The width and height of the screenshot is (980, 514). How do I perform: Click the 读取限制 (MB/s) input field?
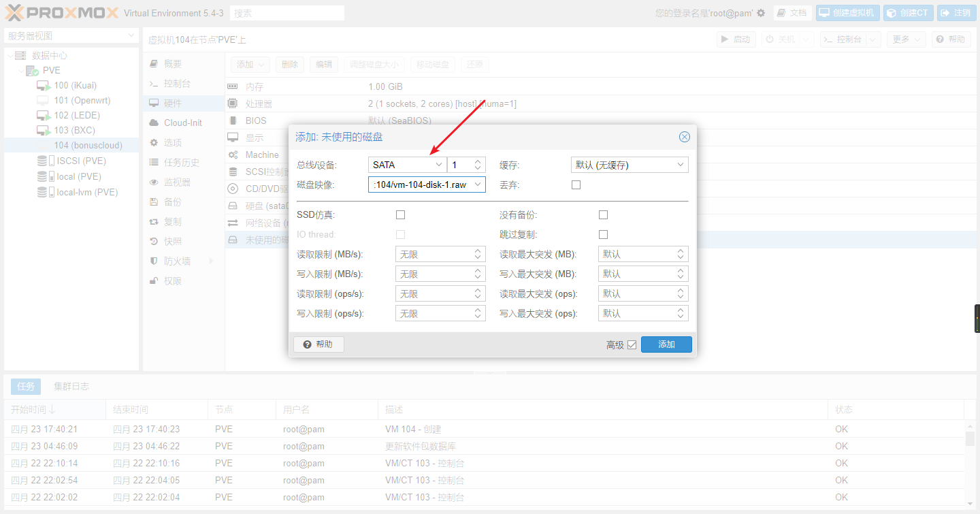(440, 255)
